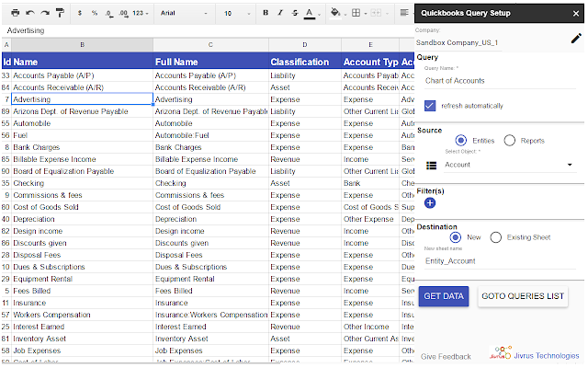Click the Classification header cell

point(305,62)
